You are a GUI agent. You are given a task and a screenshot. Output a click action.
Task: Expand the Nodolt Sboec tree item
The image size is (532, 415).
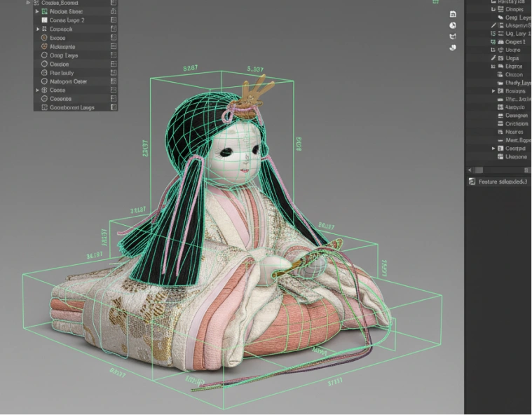click(37, 11)
